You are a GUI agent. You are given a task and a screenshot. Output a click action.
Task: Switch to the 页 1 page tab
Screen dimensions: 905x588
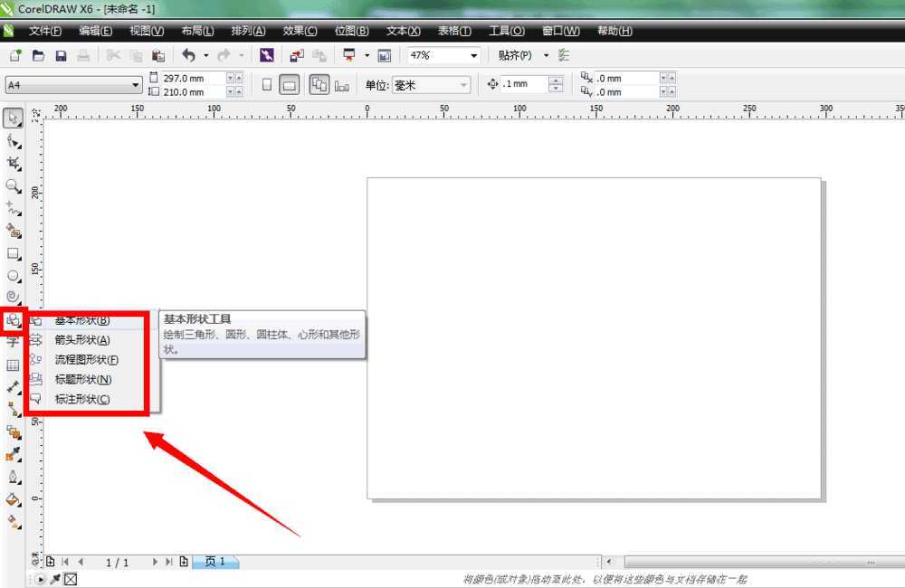click(215, 562)
